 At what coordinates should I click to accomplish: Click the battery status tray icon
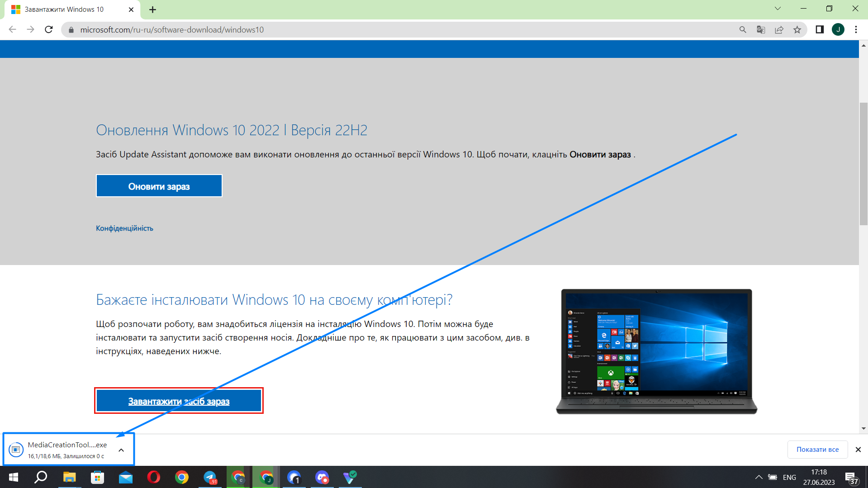tap(773, 477)
